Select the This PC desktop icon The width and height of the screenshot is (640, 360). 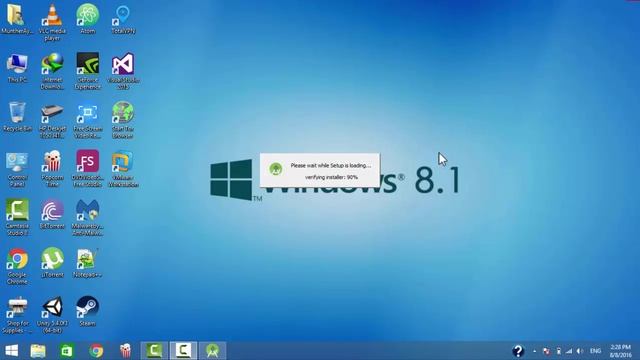point(17,68)
